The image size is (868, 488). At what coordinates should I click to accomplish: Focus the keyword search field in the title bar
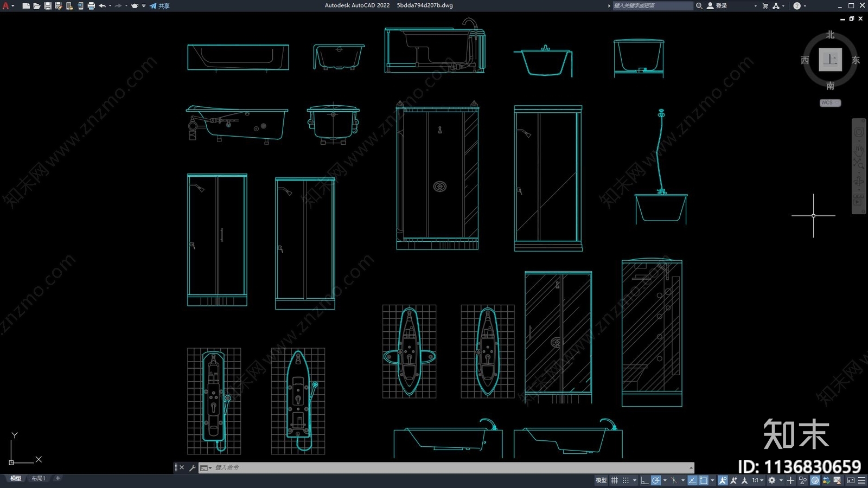click(653, 5)
